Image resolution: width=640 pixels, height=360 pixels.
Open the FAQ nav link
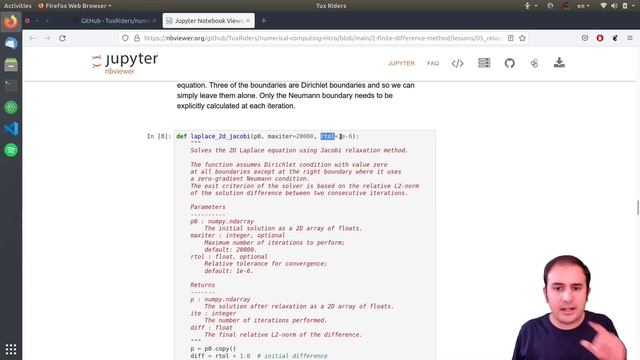click(433, 63)
